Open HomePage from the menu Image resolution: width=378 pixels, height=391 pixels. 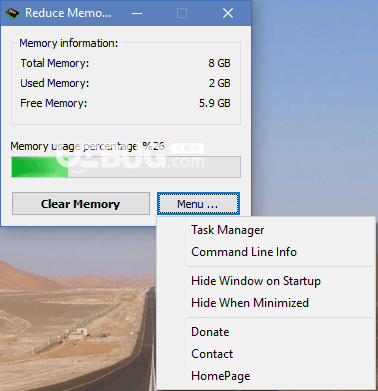click(266, 376)
